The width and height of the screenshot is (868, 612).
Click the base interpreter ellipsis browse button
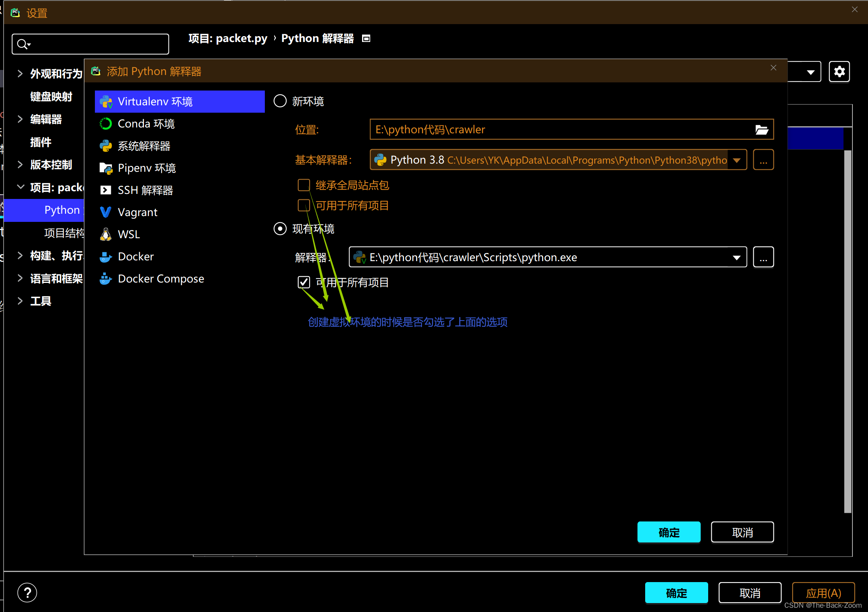pos(763,160)
